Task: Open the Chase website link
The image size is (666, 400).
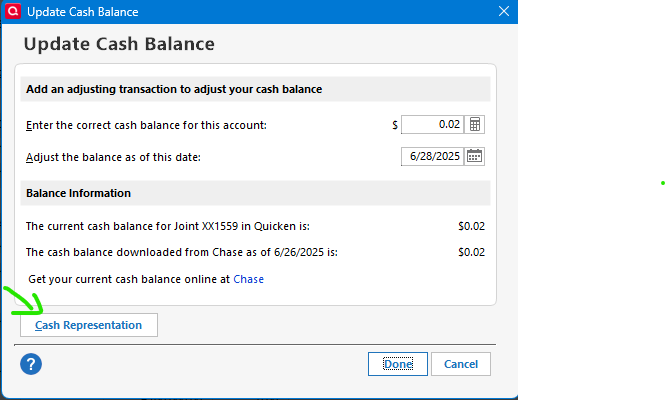Action: point(248,279)
